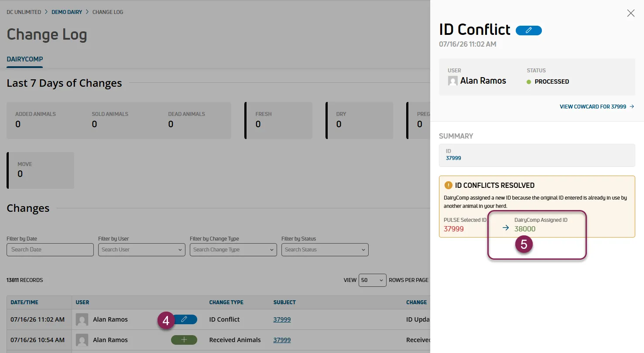Screen dimensions: 644x353
Task: Select the DairyComp tab
Action: click(x=25, y=59)
